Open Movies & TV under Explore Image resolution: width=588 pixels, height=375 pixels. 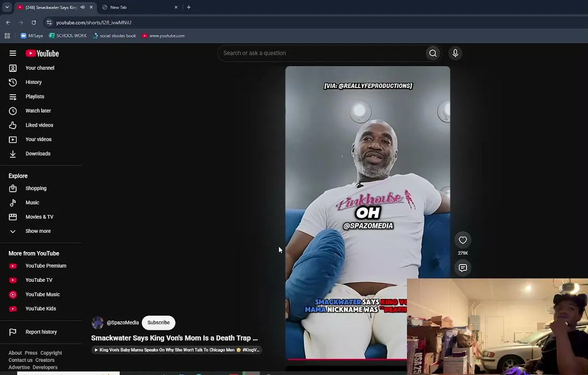click(41, 217)
